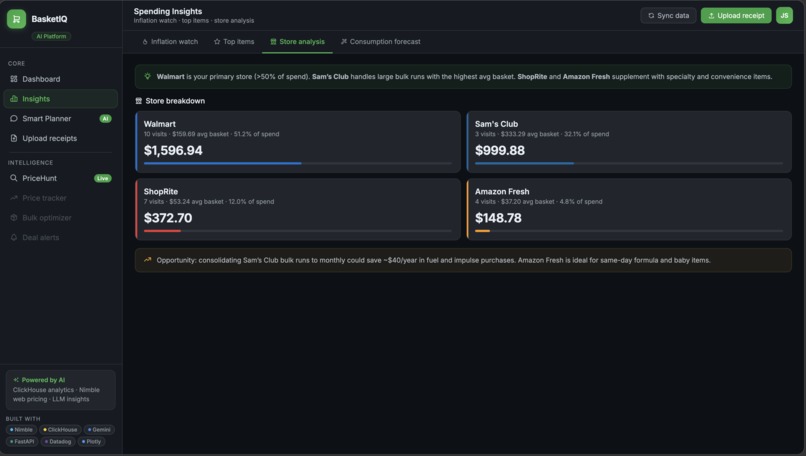This screenshot has height=456, width=806.
Task: Click the lightbulb insight icon
Action: pyautogui.click(x=148, y=77)
